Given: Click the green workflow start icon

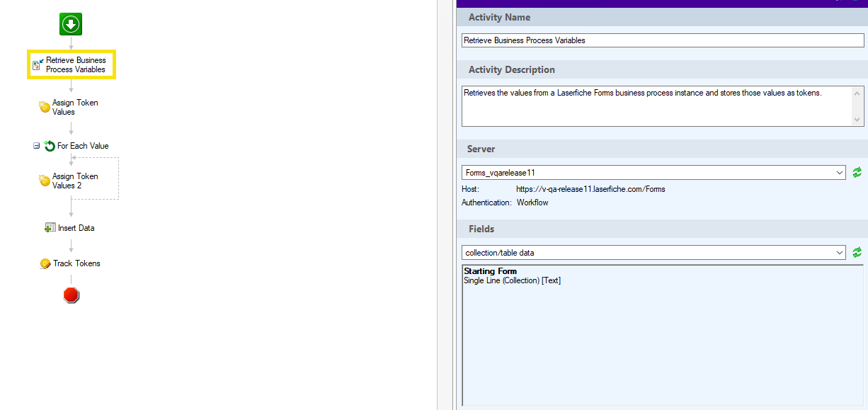Looking at the screenshot, I should [71, 24].
